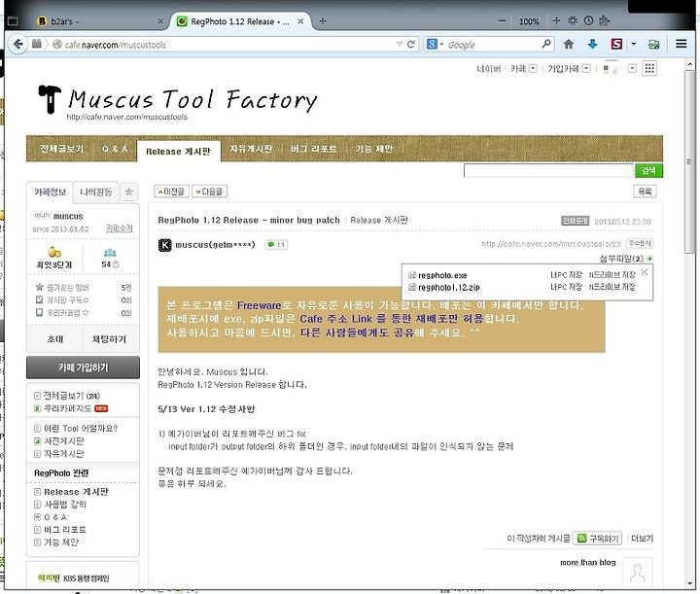Open new tab with plus icon
700x594 pixels.
323,21
